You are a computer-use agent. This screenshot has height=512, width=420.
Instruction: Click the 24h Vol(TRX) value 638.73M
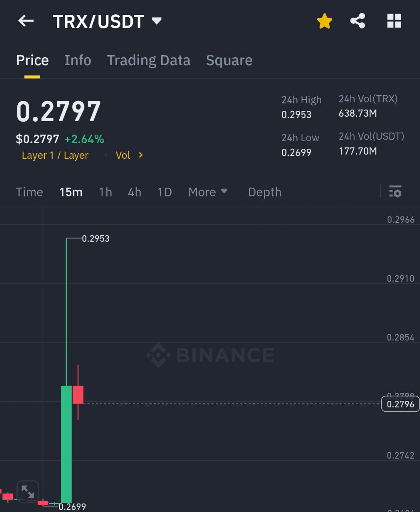coord(358,113)
